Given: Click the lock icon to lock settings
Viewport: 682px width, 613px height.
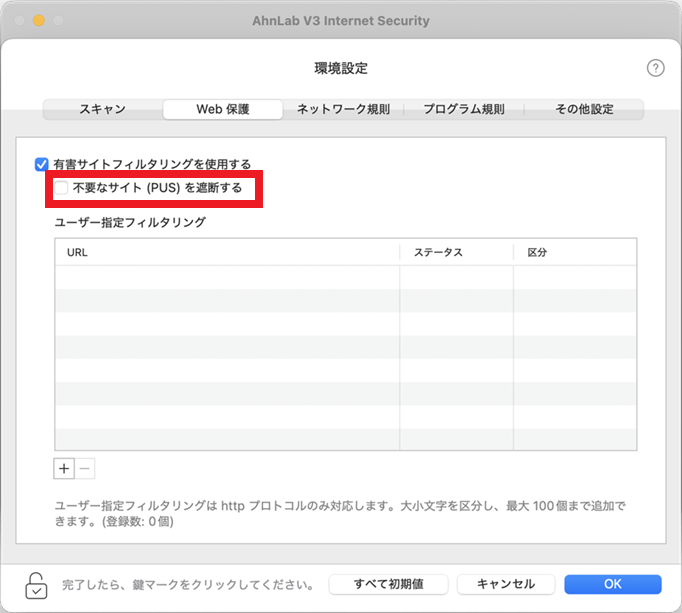Looking at the screenshot, I should click(36, 585).
